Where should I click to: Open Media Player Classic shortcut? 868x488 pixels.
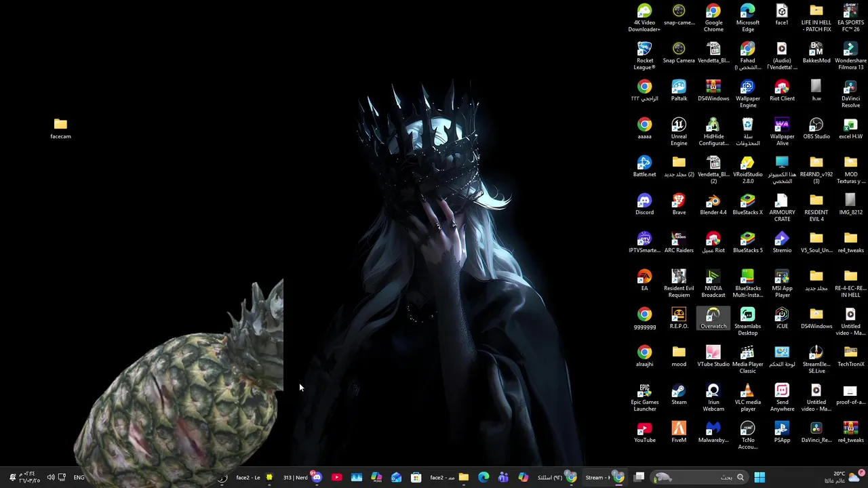pyautogui.click(x=747, y=359)
